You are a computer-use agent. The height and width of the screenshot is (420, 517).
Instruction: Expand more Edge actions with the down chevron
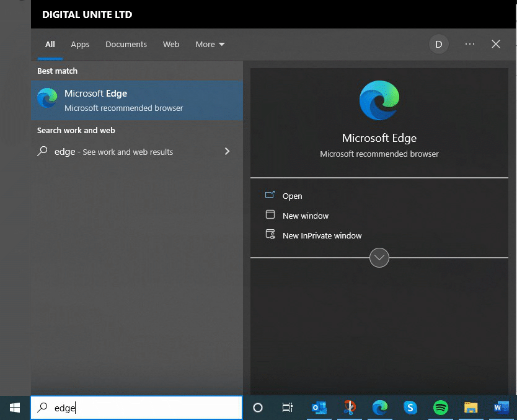click(379, 258)
